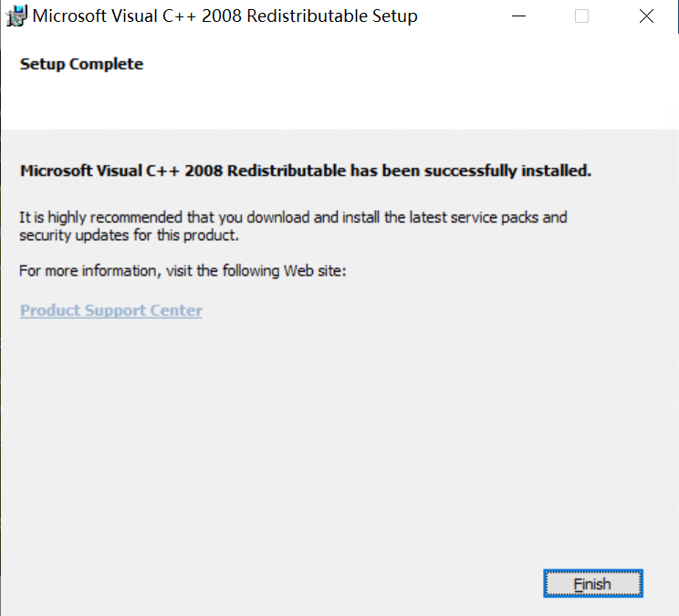Click the word 'Redistributable' in the title bar
Screen dimensions: 679x616
tap(305, 16)
